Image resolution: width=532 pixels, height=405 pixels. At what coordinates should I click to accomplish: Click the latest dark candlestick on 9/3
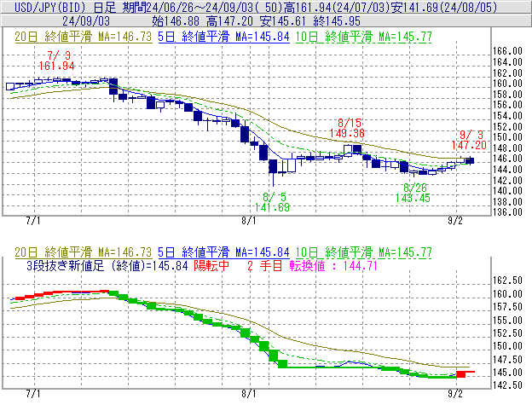(470, 160)
